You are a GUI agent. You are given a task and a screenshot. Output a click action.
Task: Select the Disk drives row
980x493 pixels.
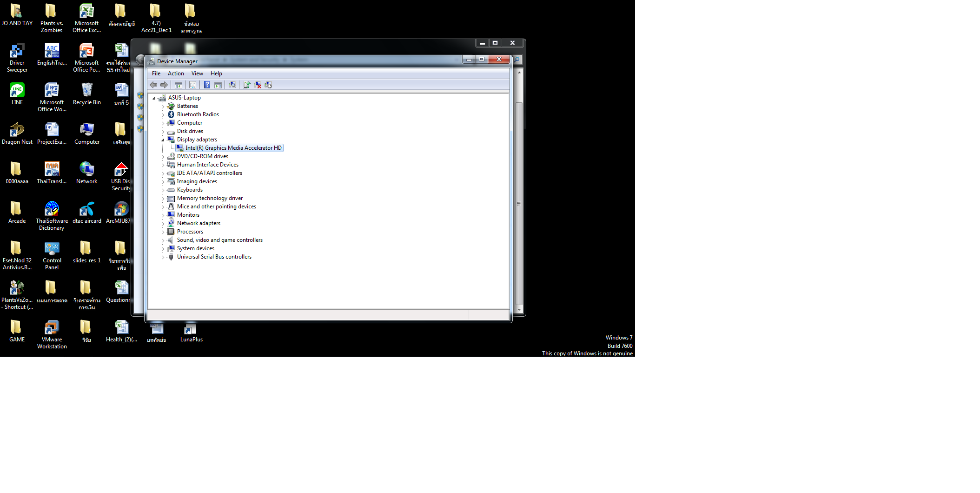click(x=190, y=131)
